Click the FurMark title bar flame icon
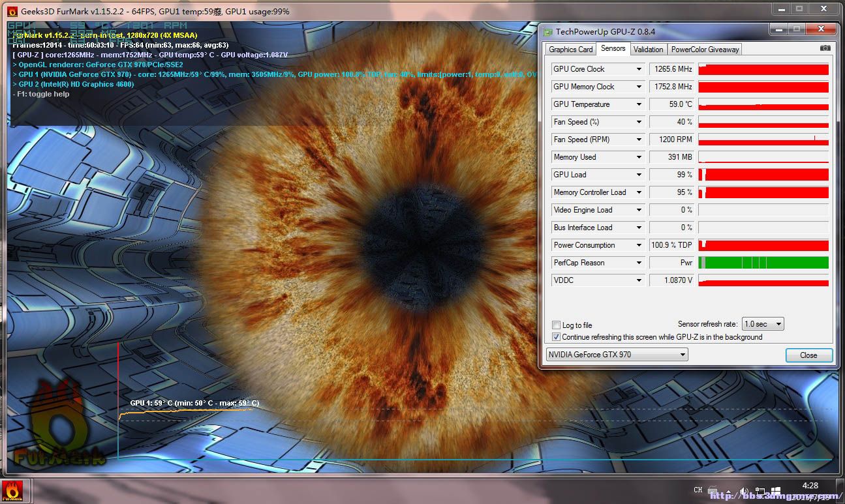The height and width of the screenshot is (504, 845). tap(11, 11)
